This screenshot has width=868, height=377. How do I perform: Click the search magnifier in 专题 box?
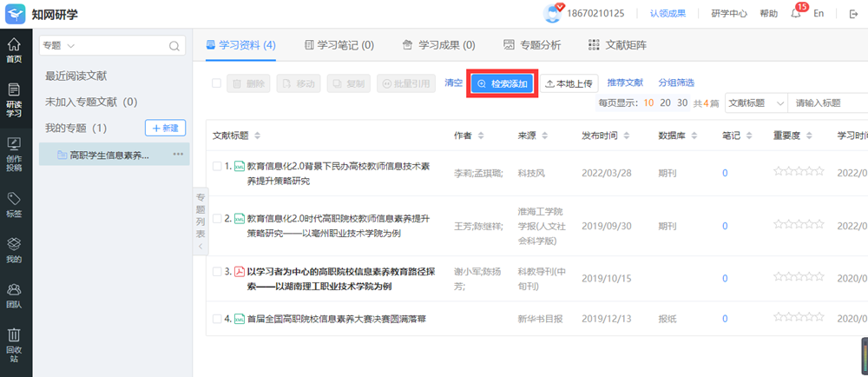pos(174,46)
